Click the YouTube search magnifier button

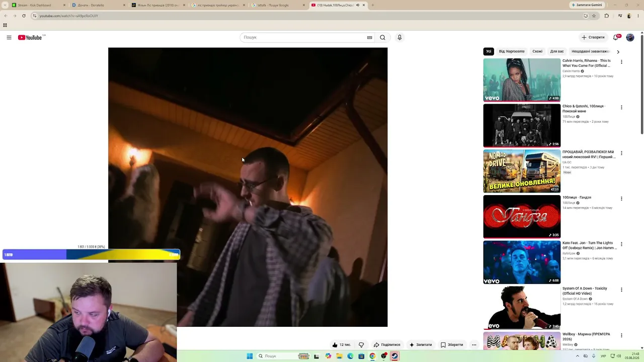[382, 37]
